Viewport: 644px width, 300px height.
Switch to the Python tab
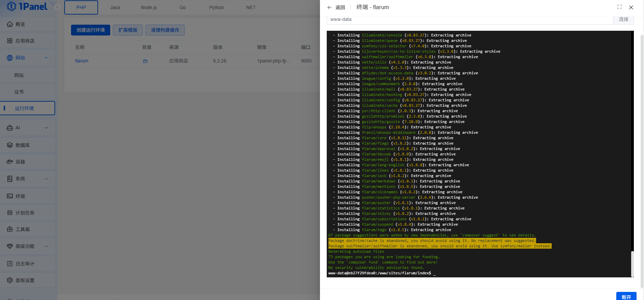[x=216, y=7]
